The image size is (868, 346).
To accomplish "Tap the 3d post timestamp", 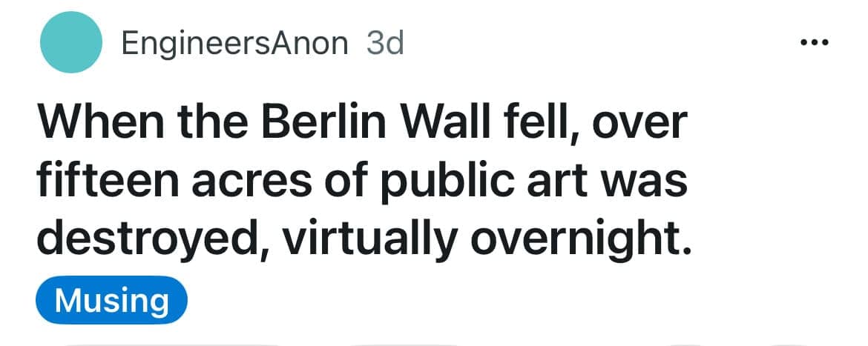I will [385, 44].
